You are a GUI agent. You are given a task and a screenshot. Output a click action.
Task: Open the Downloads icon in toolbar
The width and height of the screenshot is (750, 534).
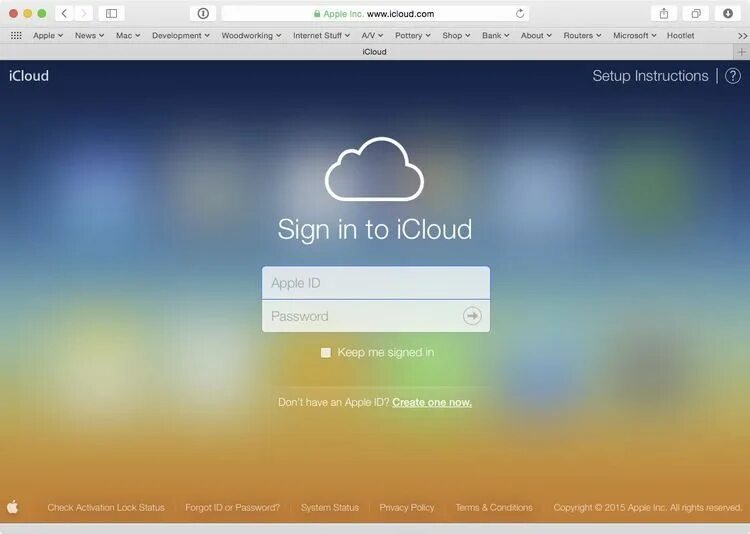pyautogui.click(x=728, y=13)
